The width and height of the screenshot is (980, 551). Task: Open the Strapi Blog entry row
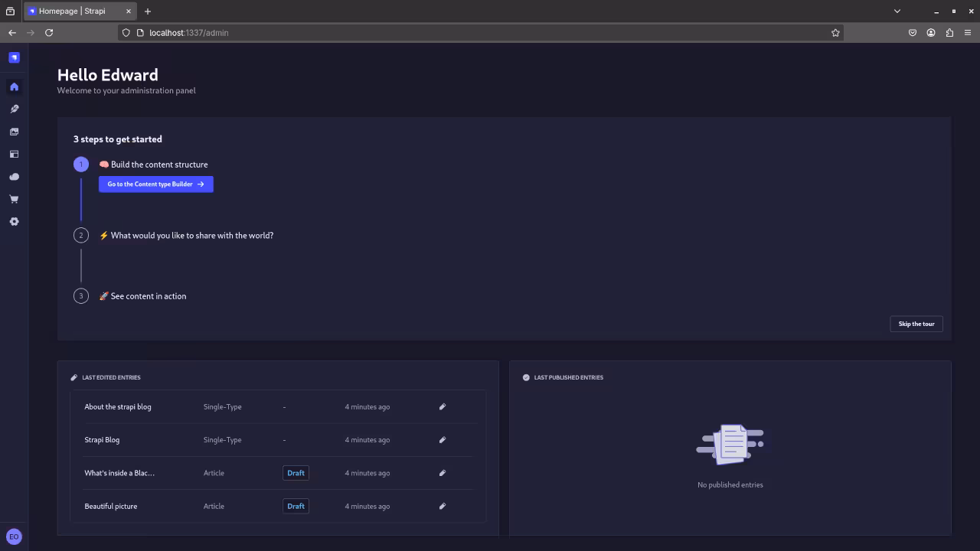[102, 440]
